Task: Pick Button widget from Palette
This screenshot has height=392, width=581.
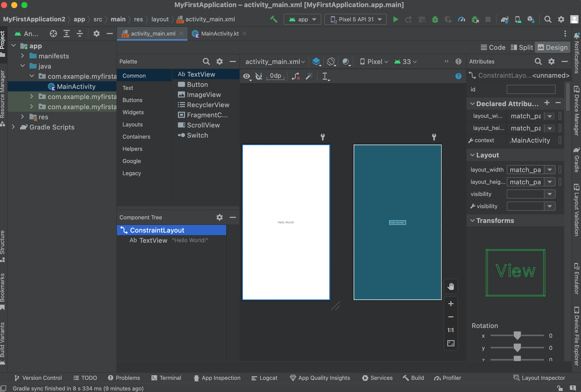Action: pyautogui.click(x=206, y=85)
